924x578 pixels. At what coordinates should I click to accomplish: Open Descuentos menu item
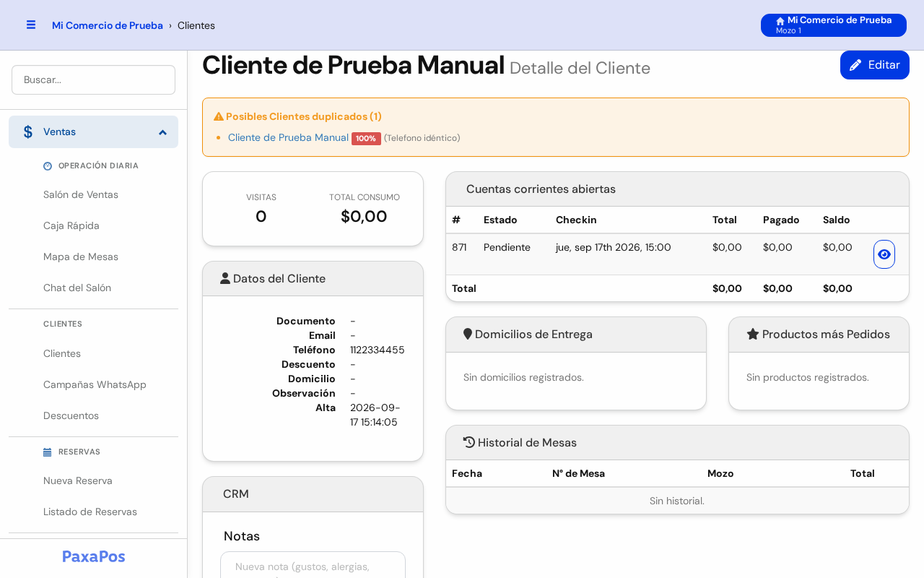pos(71,415)
